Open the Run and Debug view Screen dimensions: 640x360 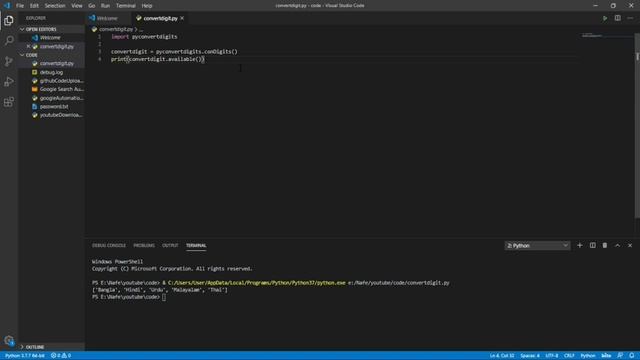pos(9,82)
